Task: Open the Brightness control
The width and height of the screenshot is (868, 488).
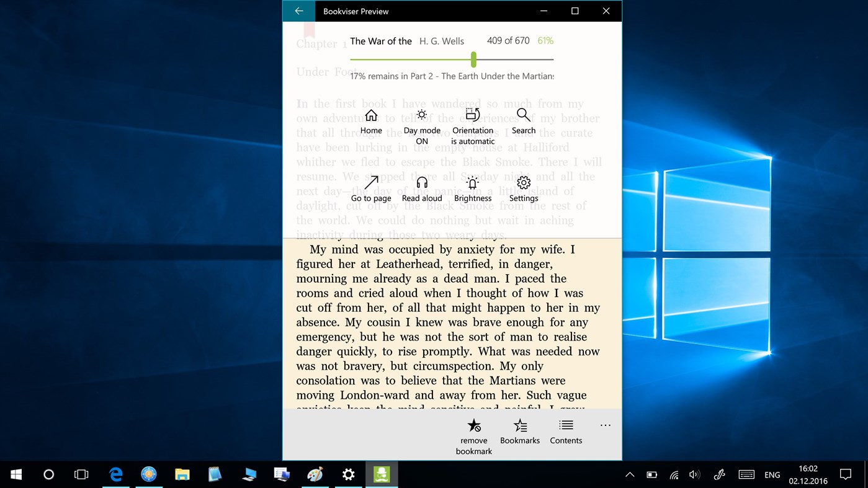Action: 472,189
